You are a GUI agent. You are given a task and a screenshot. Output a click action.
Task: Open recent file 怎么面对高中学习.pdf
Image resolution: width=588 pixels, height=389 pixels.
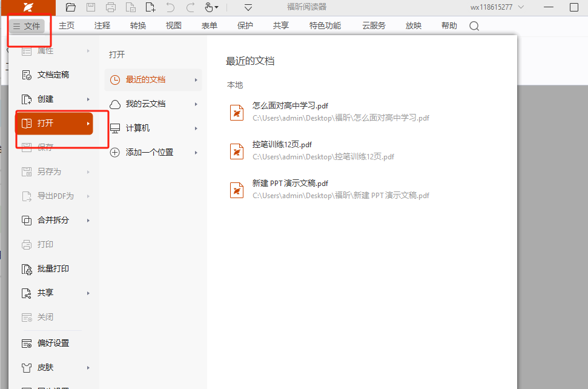pyautogui.click(x=290, y=105)
